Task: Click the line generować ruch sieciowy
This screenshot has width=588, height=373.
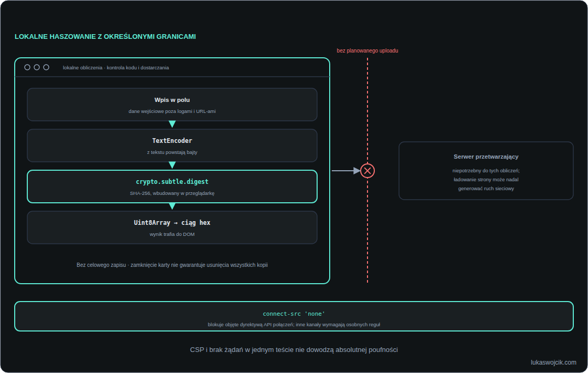Action: coord(486,189)
